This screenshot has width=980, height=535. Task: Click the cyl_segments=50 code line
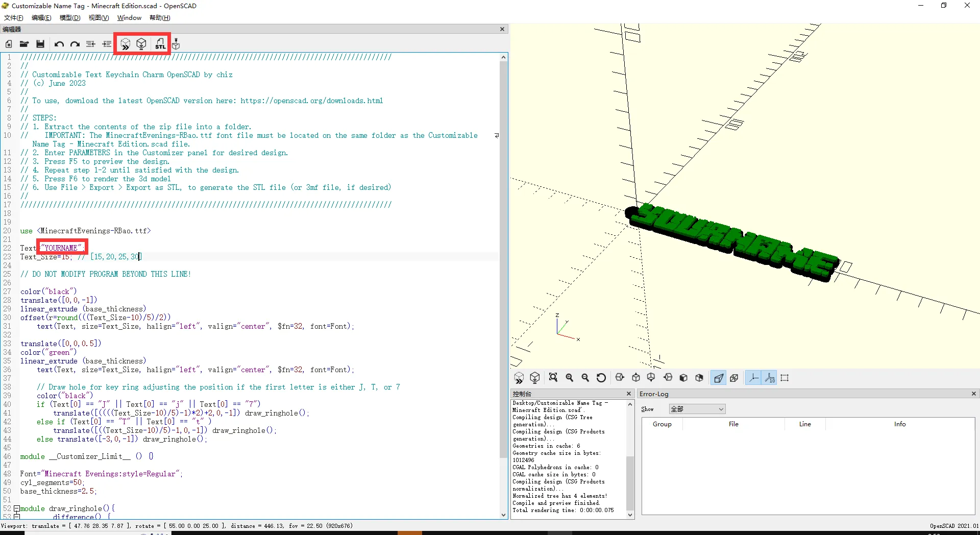point(52,482)
